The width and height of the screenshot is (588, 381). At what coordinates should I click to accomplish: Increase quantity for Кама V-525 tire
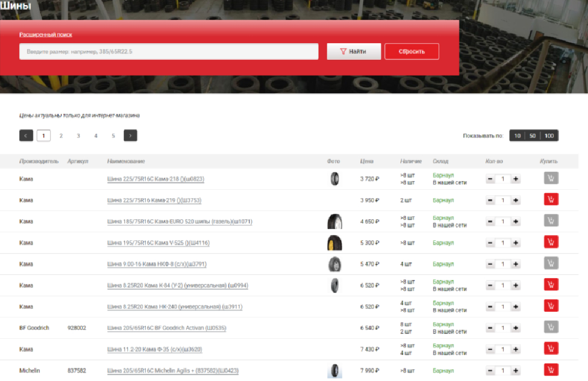515,243
